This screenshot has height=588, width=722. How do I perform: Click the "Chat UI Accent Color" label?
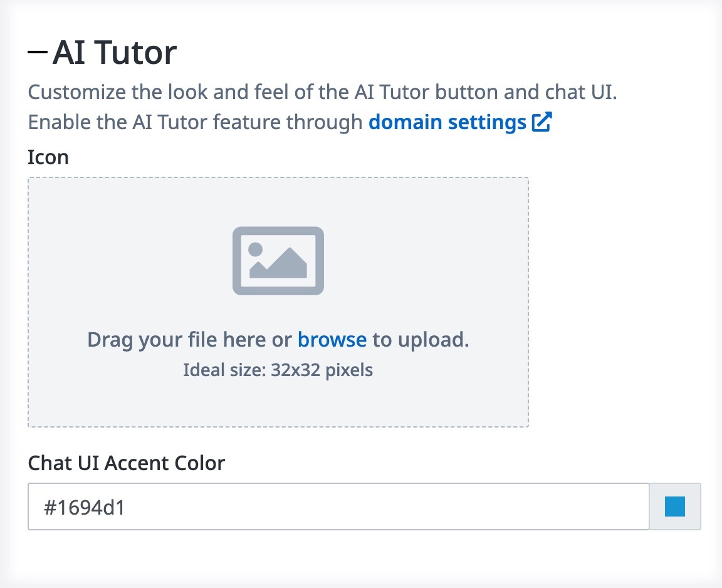pos(126,463)
